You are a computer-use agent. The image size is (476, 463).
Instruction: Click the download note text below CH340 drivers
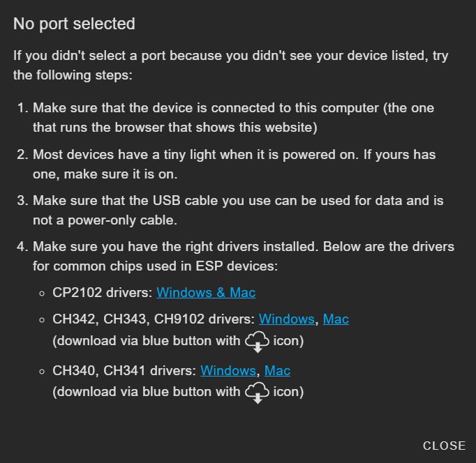(x=178, y=392)
